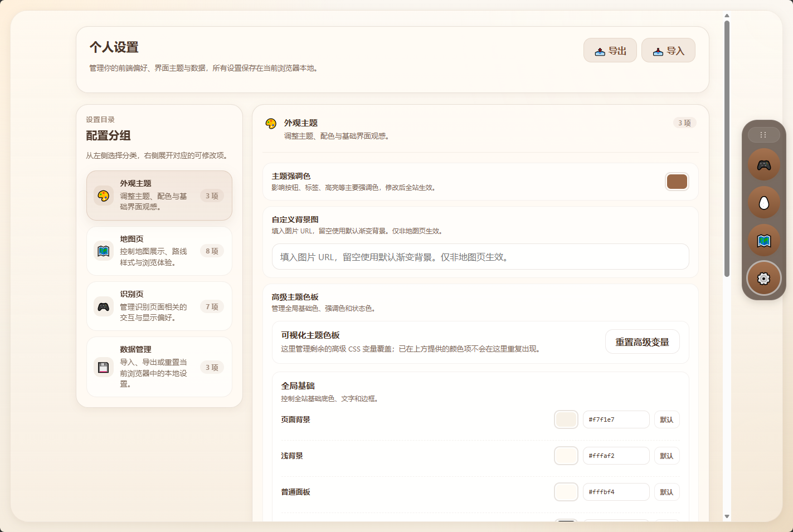The height and width of the screenshot is (532, 793).
Task: Click the 配置分组 heading
Action: [108, 135]
